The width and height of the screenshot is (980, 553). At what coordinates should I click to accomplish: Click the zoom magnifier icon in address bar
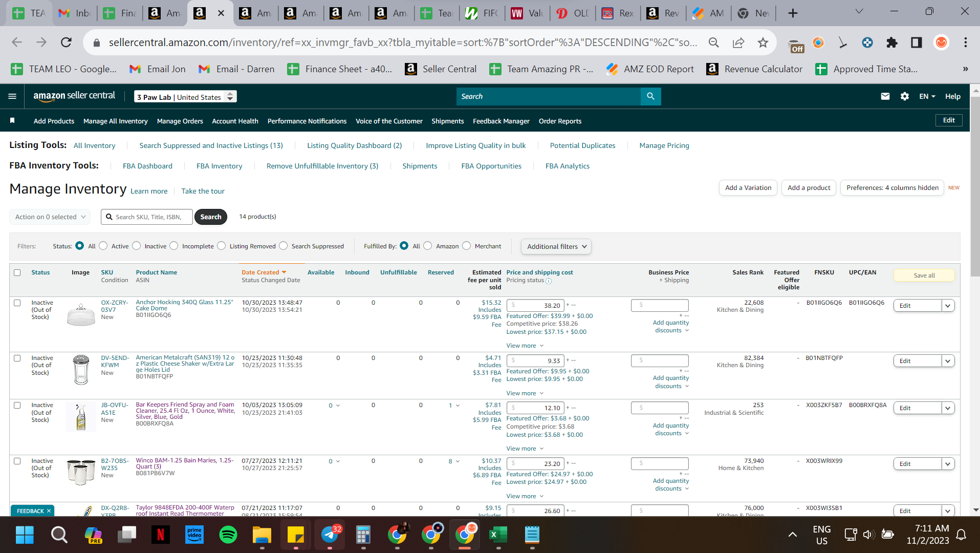coord(713,42)
